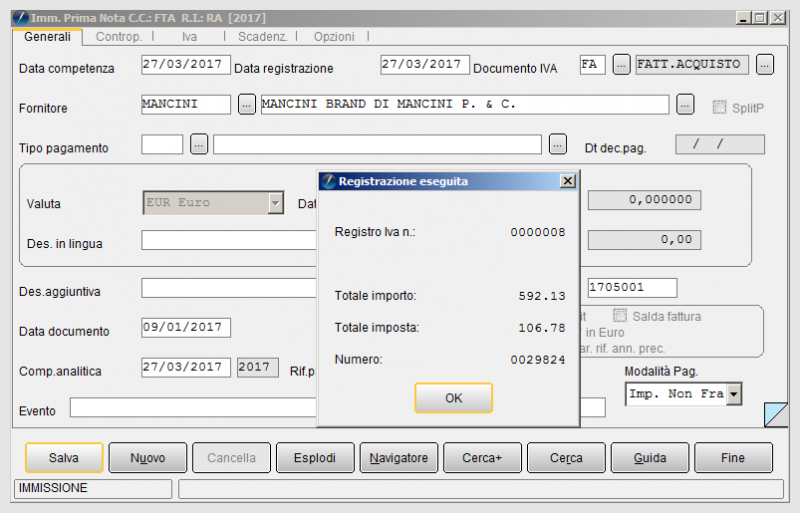Open lookup next to Fornitore code MANCINI

[x=246, y=105]
